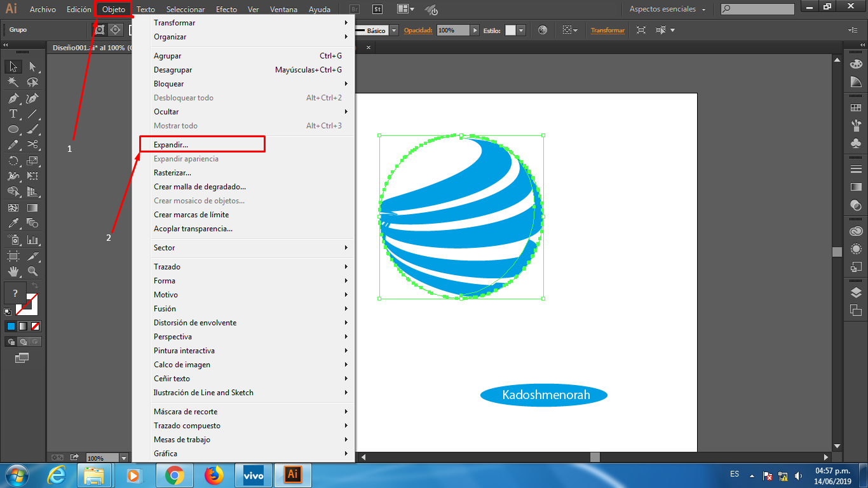The width and height of the screenshot is (868, 488).
Task: Expand the Transformar submenu
Action: click(243, 23)
